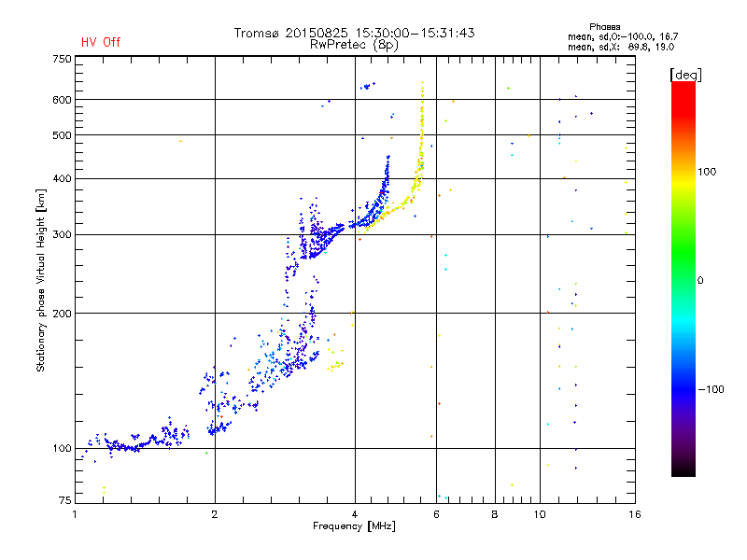747x560 pixels.
Task: Click the 'Frequency [MHz]' axis title
Action: tap(354, 526)
